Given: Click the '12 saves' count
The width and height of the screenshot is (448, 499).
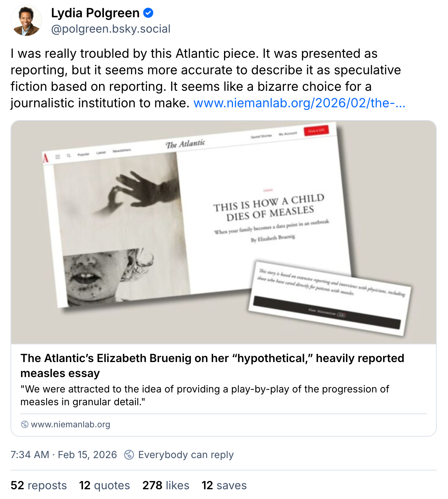Looking at the screenshot, I should (224, 485).
